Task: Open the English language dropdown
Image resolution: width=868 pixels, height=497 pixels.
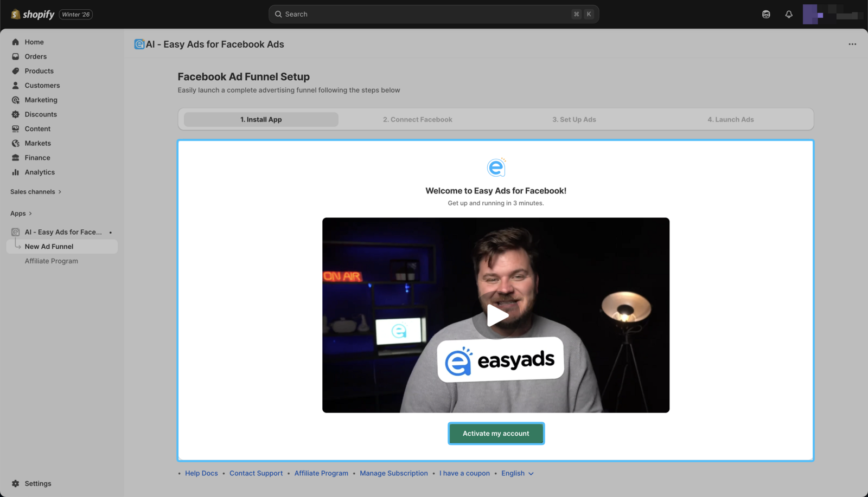Action: coord(517,473)
